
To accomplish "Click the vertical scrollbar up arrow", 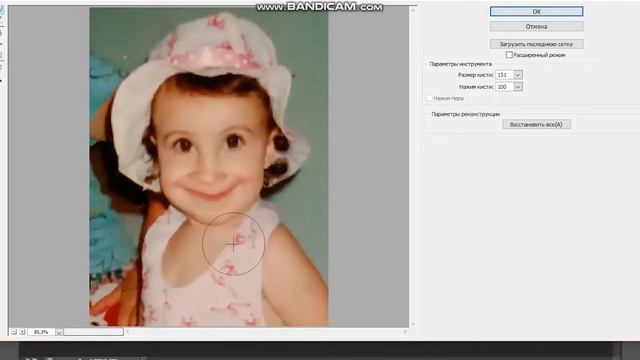I will [413, 10].
